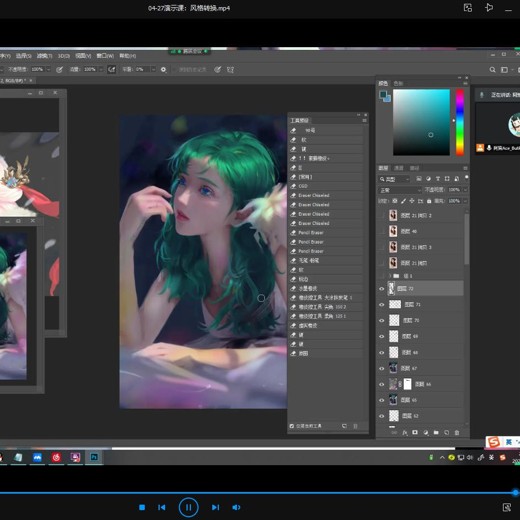
Task: Pause the video playback
Action: tap(188, 507)
